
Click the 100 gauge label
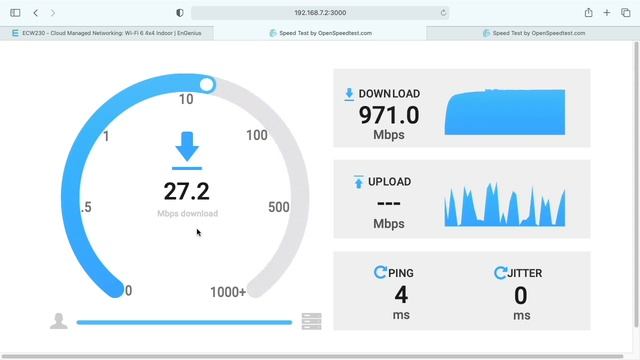click(257, 135)
